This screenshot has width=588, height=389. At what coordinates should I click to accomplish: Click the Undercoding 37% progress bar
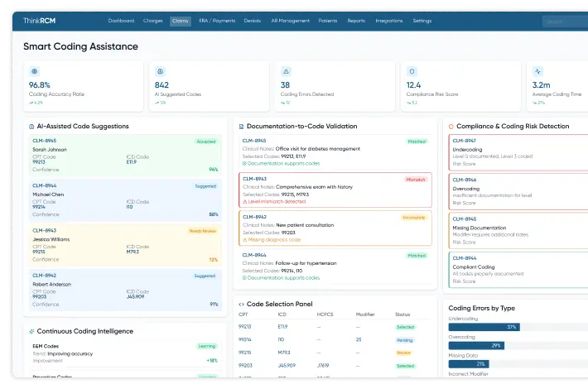484,327
